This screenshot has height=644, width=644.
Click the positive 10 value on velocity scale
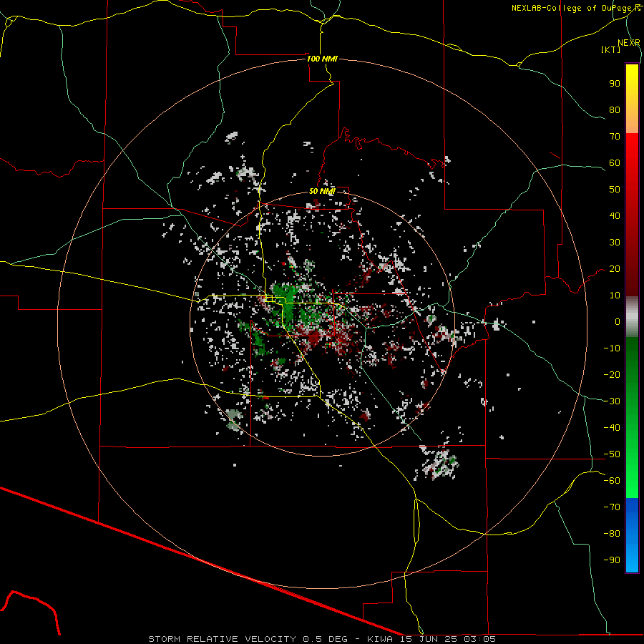click(x=615, y=296)
